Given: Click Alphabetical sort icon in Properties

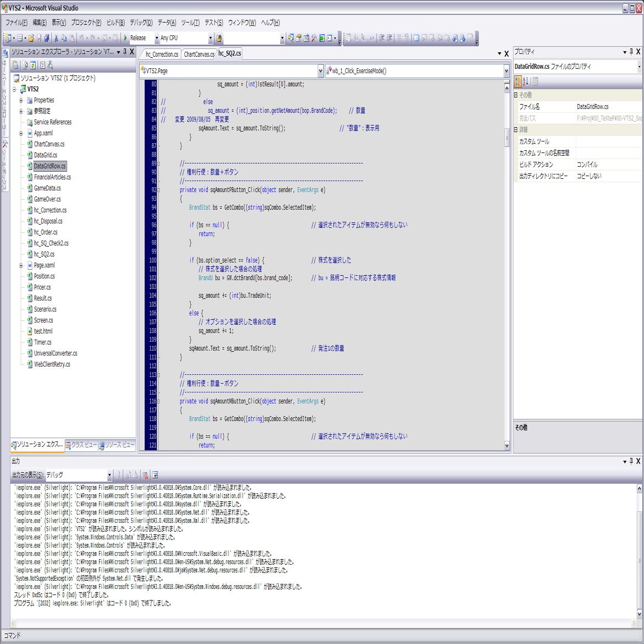Looking at the screenshot, I should (x=526, y=81).
